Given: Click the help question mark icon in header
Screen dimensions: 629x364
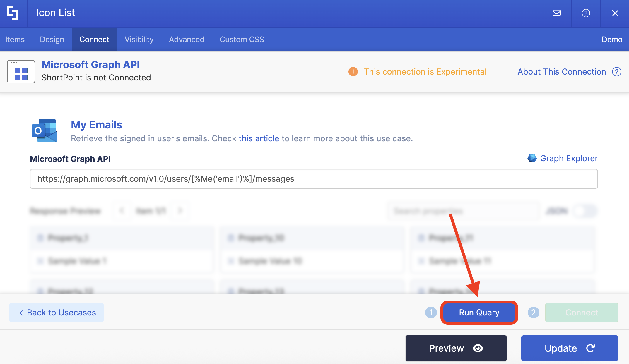Looking at the screenshot, I should pos(586,13).
